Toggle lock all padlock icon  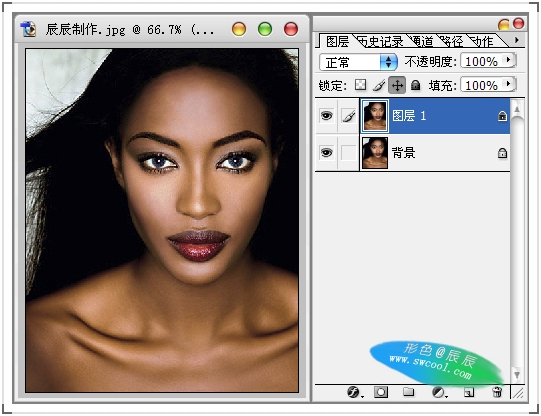tap(416, 85)
